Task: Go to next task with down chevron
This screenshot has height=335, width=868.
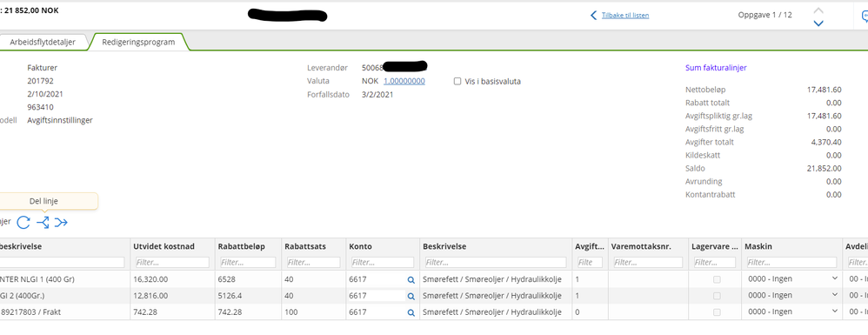Action: 818,23
